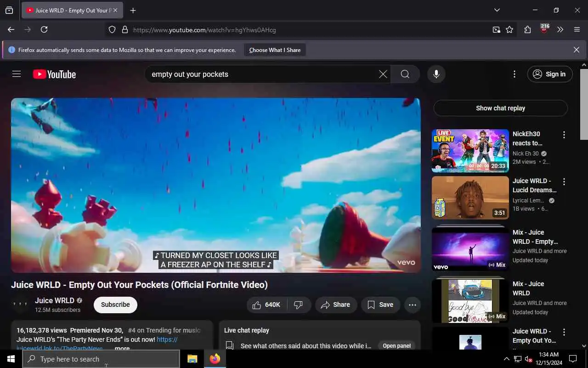588x368 pixels.
Task: Click Show chat replay button
Action: [x=500, y=108]
